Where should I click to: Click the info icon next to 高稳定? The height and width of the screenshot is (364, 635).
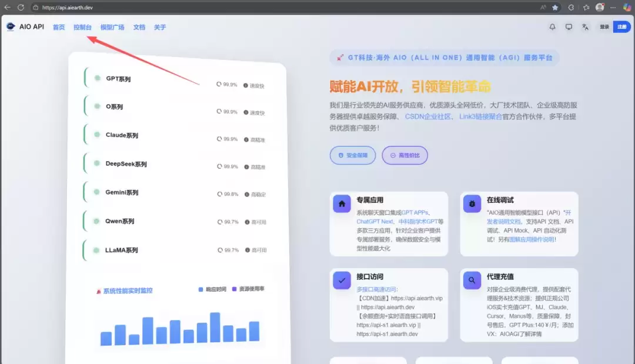click(x=246, y=195)
